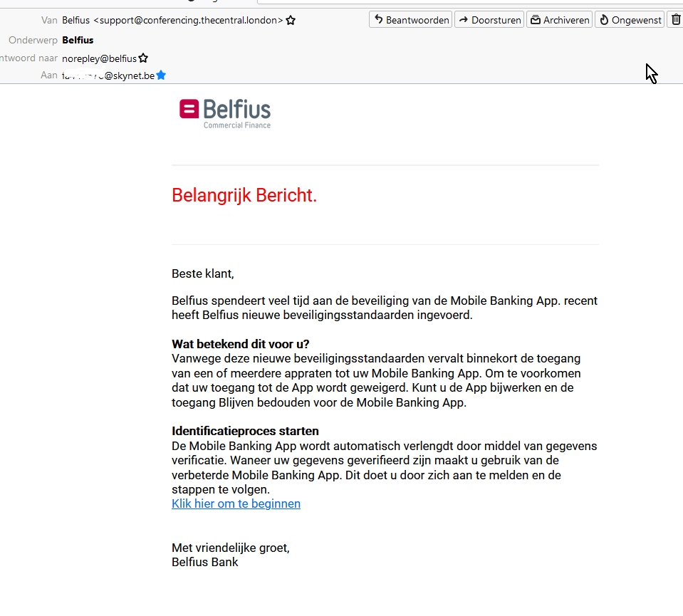Toggle the star beside noreply@belfius

pyautogui.click(x=143, y=58)
